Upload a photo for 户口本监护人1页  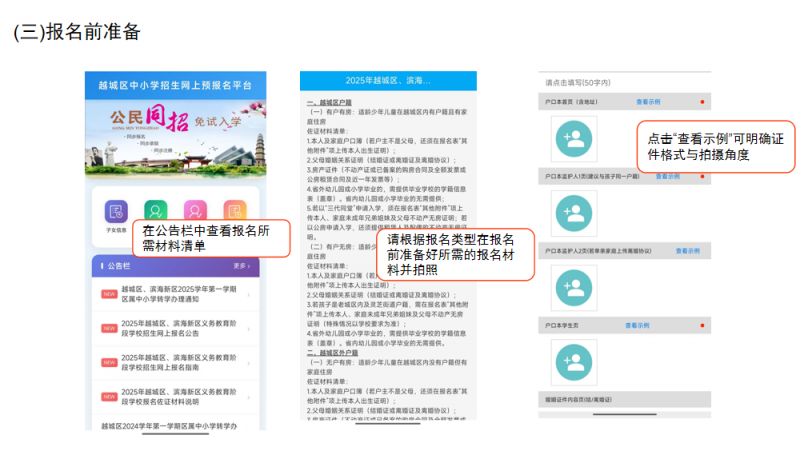(574, 213)
